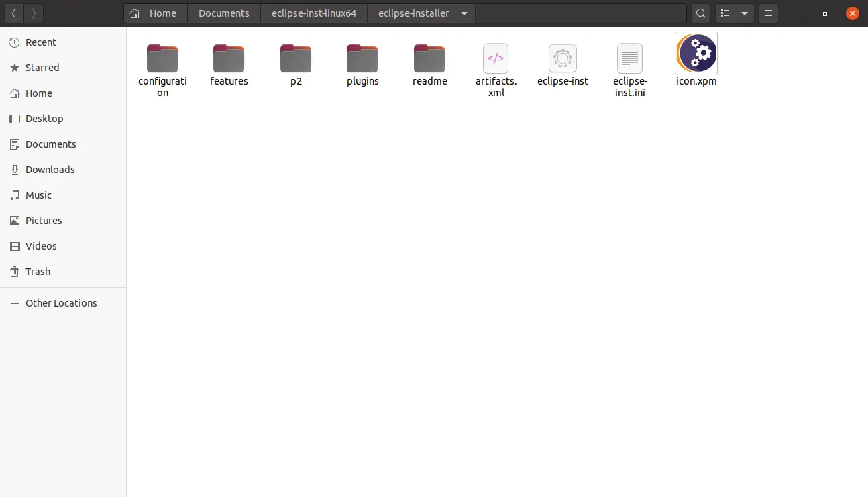Viewport: 868px width, 497px height.
Task: Go to Home in the path bar
Action: [154, 13]
